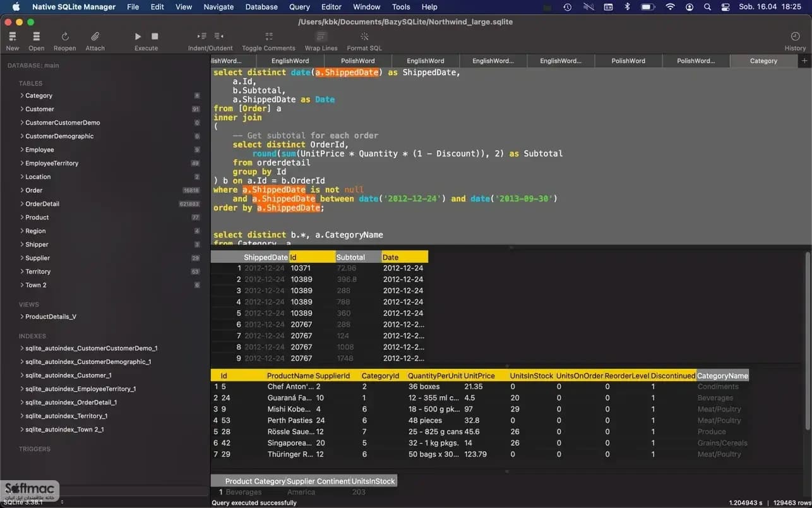Click the stop square icon
The image size is (812, 508).
point(155,37)
